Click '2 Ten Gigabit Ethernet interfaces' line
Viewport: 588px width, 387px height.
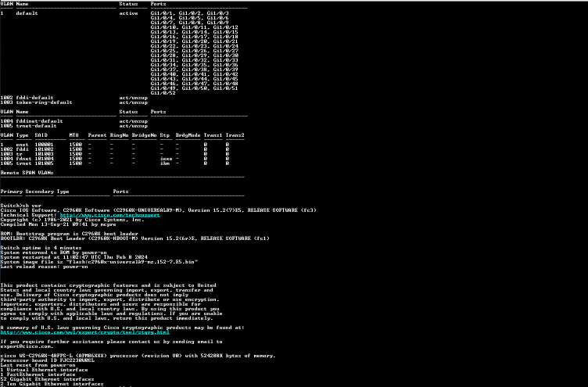[x=52, y=384]
